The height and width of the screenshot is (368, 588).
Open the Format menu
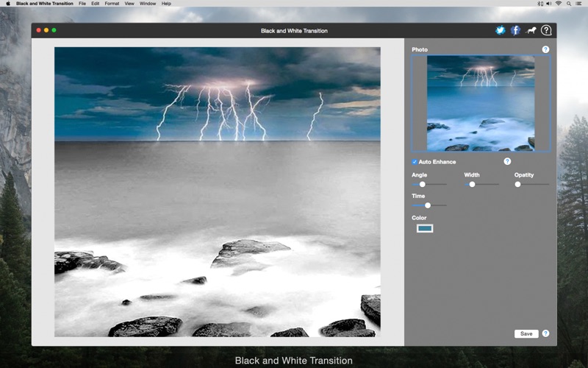pyautogui.click(x=112, y=4)
